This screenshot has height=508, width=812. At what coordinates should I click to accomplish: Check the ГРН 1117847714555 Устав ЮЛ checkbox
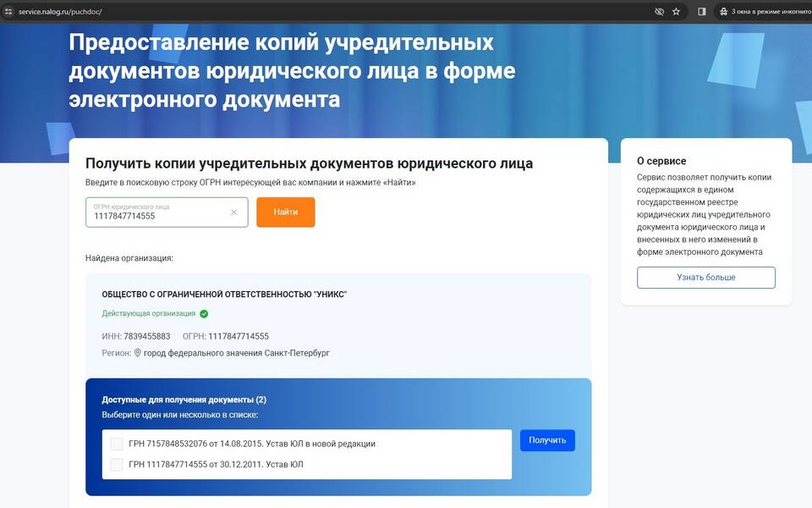click(117, 464)
